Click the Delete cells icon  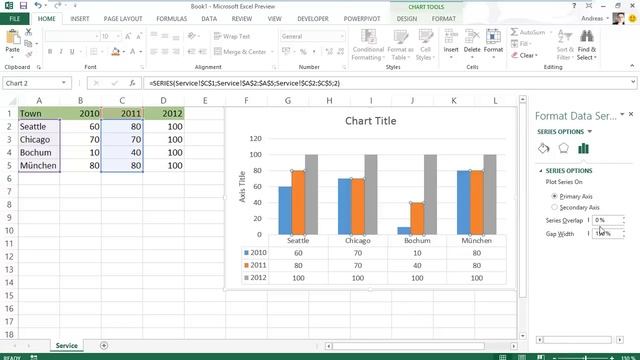[x=472, y=36]
